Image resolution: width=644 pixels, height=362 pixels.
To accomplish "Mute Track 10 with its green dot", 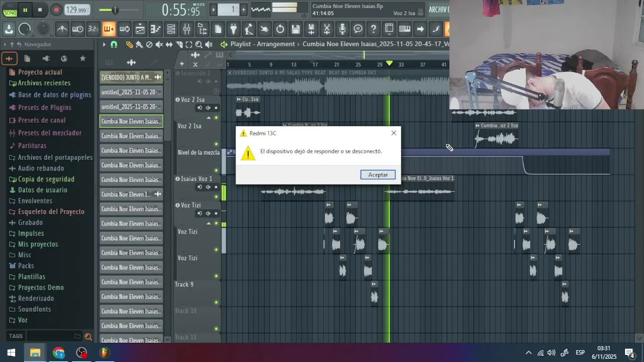I will (x=216, y=329).
